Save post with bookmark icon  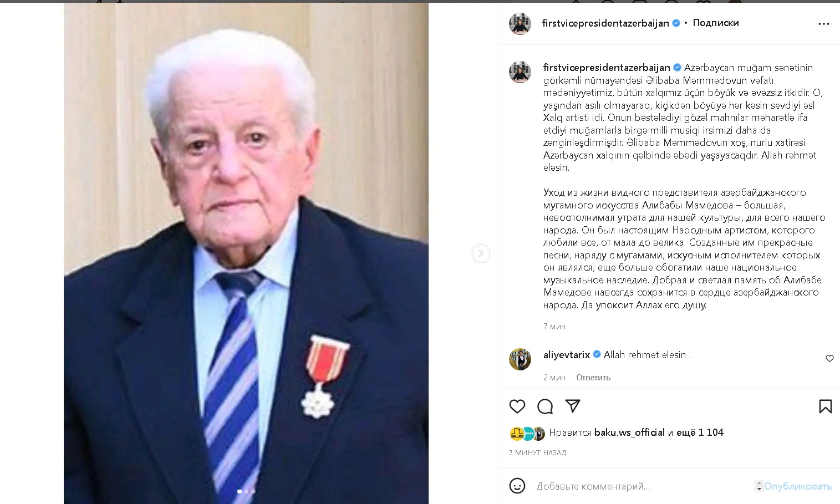pyautogui.click(x=825, y=406)
